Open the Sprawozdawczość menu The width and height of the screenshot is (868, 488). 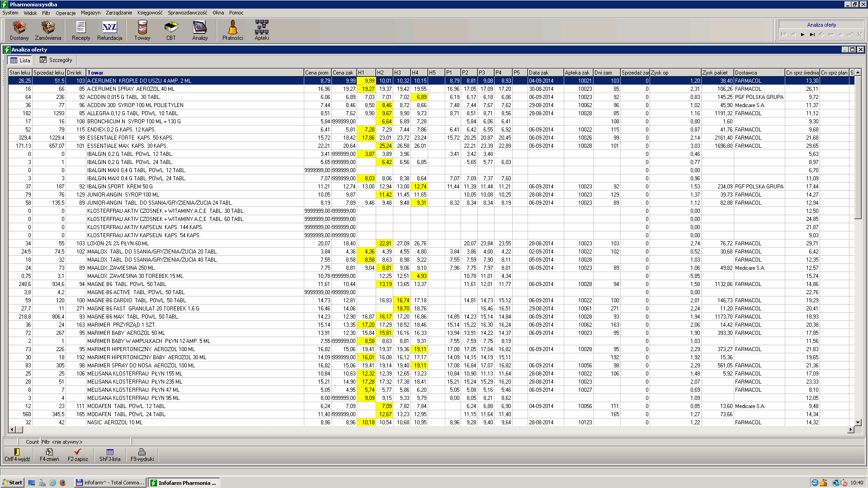[x=187, y=13]
